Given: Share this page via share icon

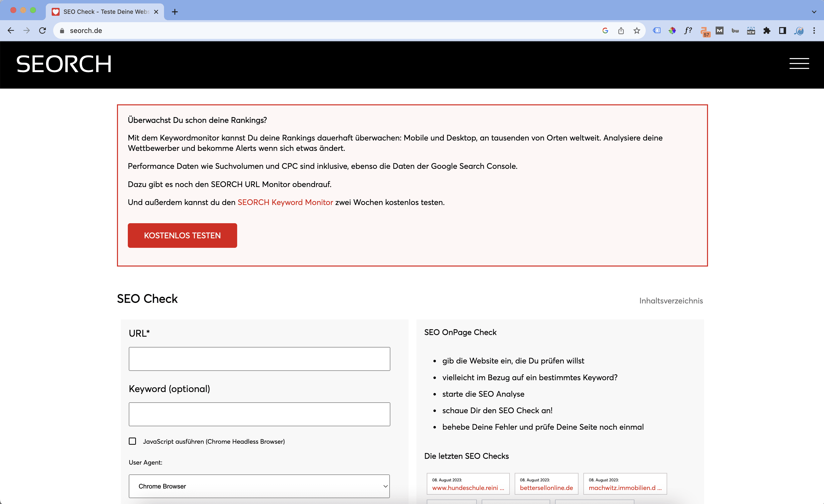Looking at the screenshot, I should click(621, 31).
